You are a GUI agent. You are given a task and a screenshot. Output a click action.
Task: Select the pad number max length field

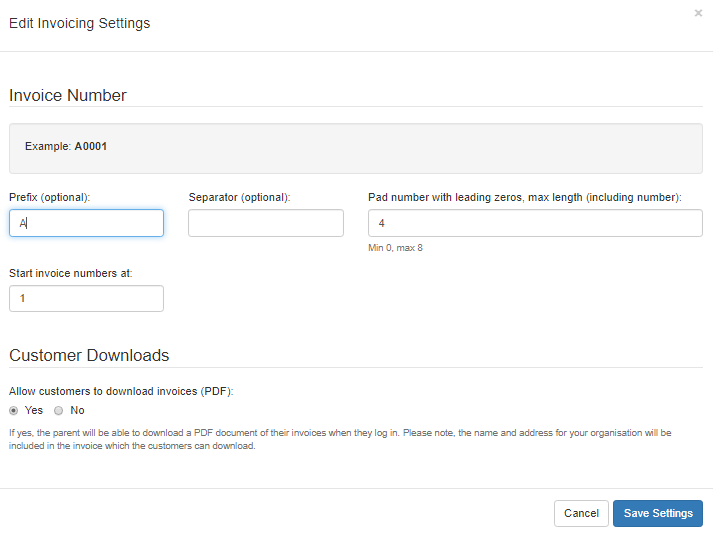tap(535, 223)
